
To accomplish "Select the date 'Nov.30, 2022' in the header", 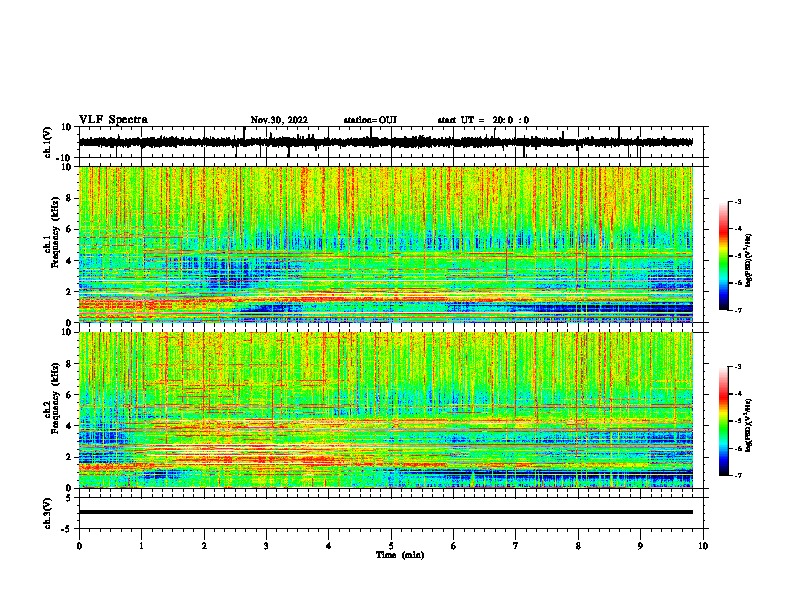I will [279, 120].
